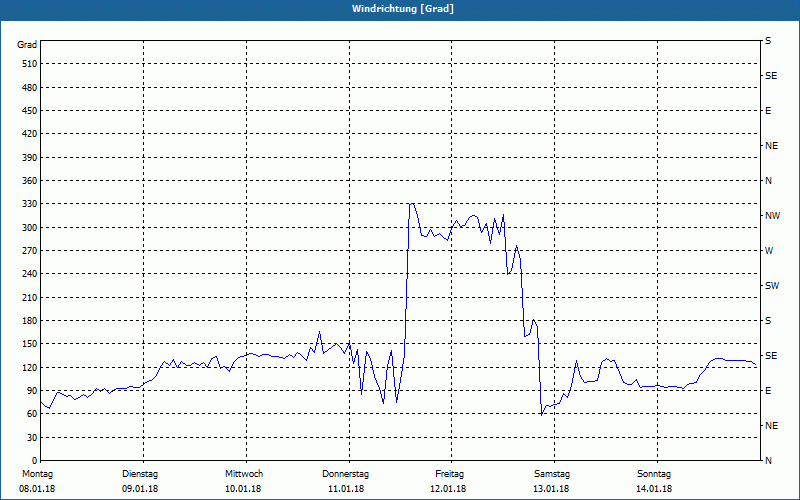The image size is (800, 500).
Task: Select the Donnerstag 11.01.18 axis label
Action: [x=345, y=481]
